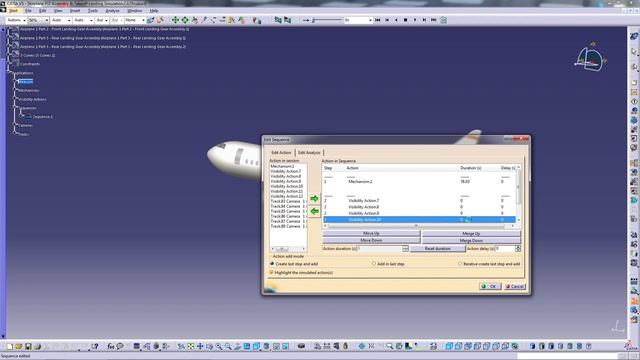This screenshot has height=360, width=640.
Task: Switch to the Edit Analysis tab
Action: tap(309, 152)
